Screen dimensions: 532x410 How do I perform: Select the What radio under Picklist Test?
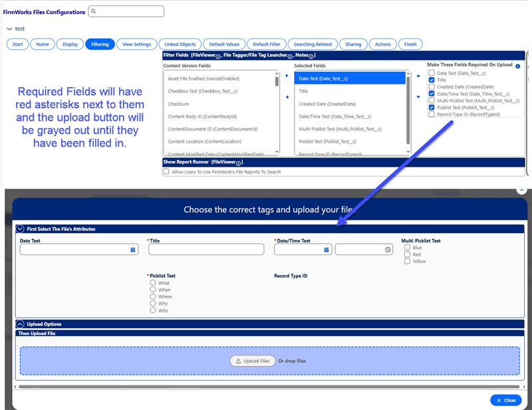[x=152, y=281]
